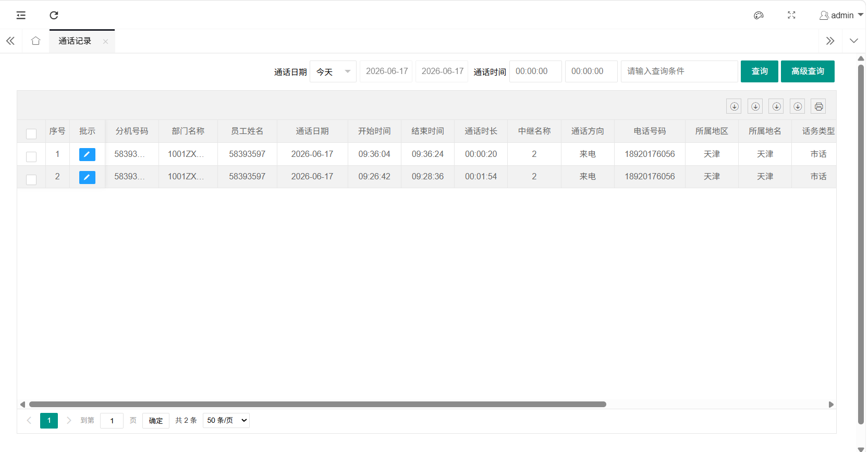This screenshot has height=452, width=868.
Task: Click start time cell 09:36:04
Action: click(x=374, y=154)
